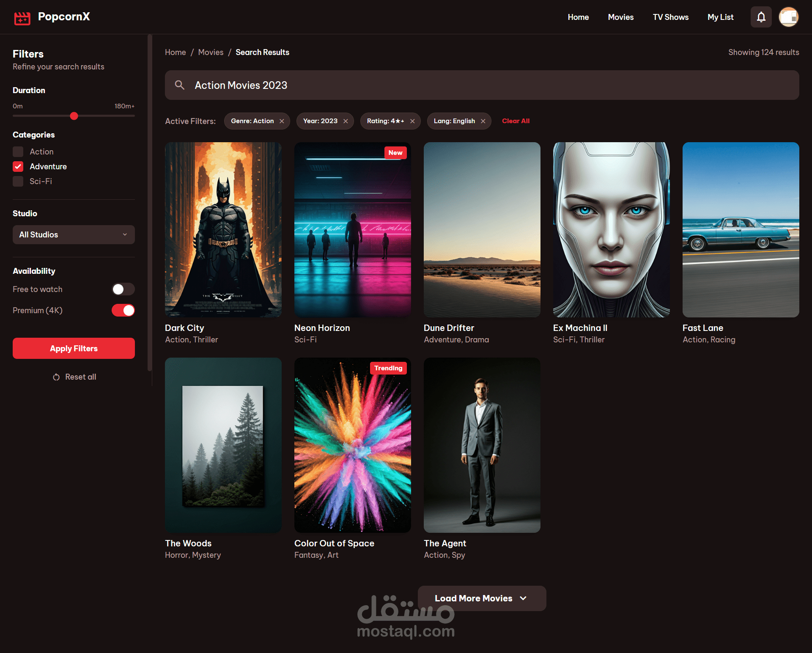
Task: Disable the Premium (4K) toggle
Action: (123, 310)
